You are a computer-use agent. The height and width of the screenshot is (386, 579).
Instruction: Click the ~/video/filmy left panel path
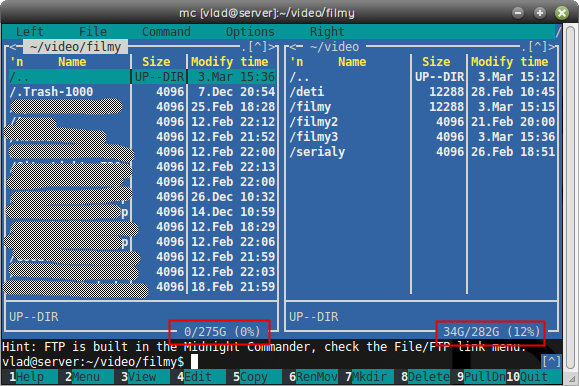pos(75,47)
